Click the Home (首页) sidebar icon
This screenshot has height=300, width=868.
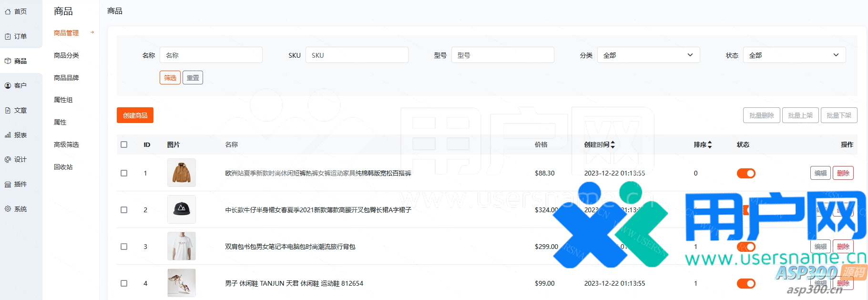pyautogui.click(x=8, y=11)
